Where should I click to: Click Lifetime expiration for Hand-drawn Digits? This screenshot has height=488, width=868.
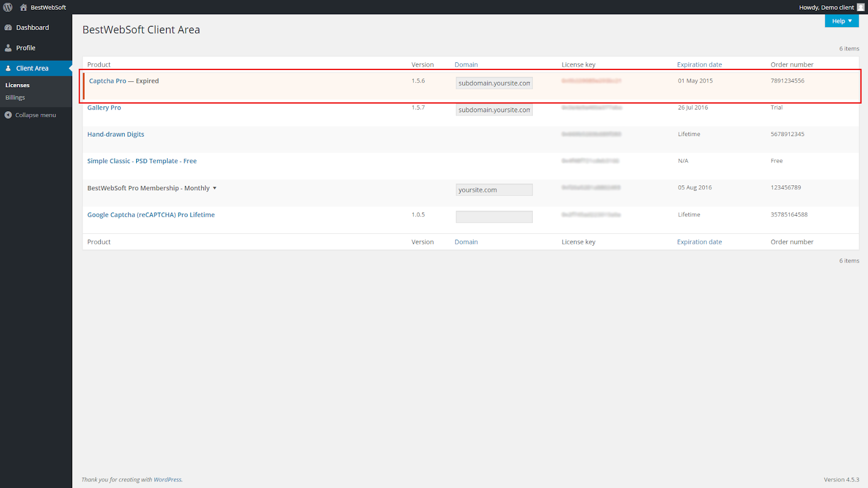pyautogui.click(x=689, y=134)
